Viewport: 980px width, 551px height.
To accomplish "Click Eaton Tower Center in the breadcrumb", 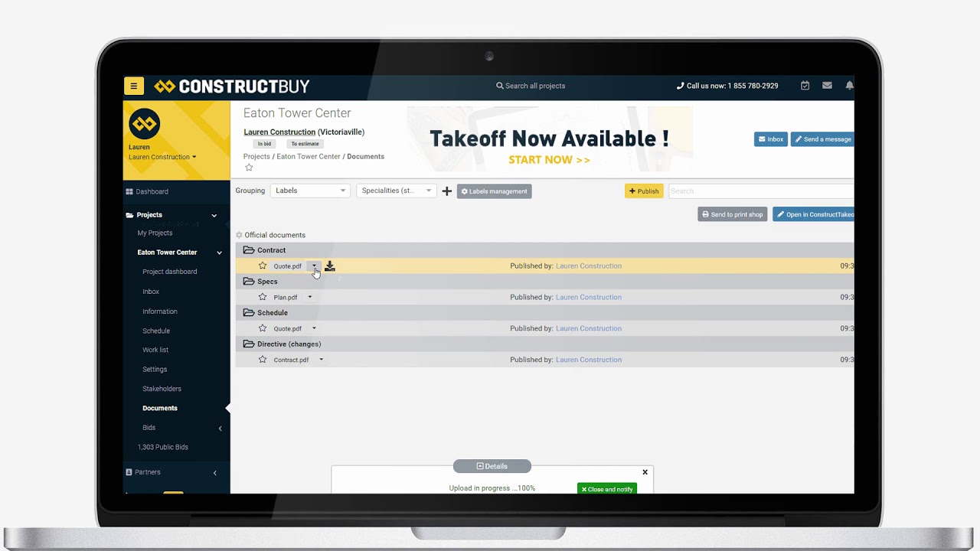I will tap(309, 156).
